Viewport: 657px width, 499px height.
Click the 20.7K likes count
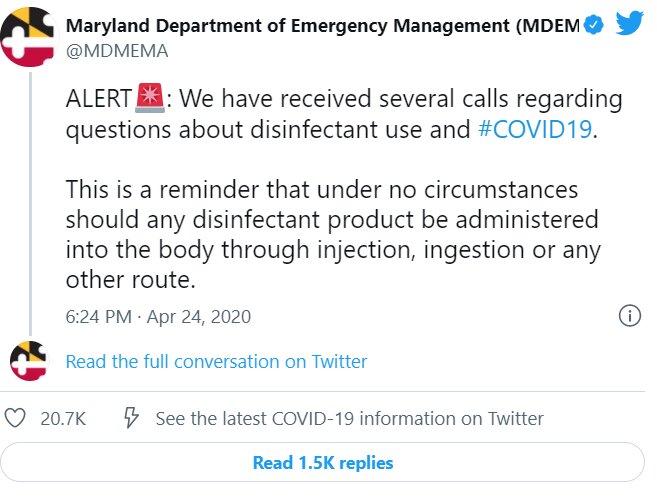63,419
